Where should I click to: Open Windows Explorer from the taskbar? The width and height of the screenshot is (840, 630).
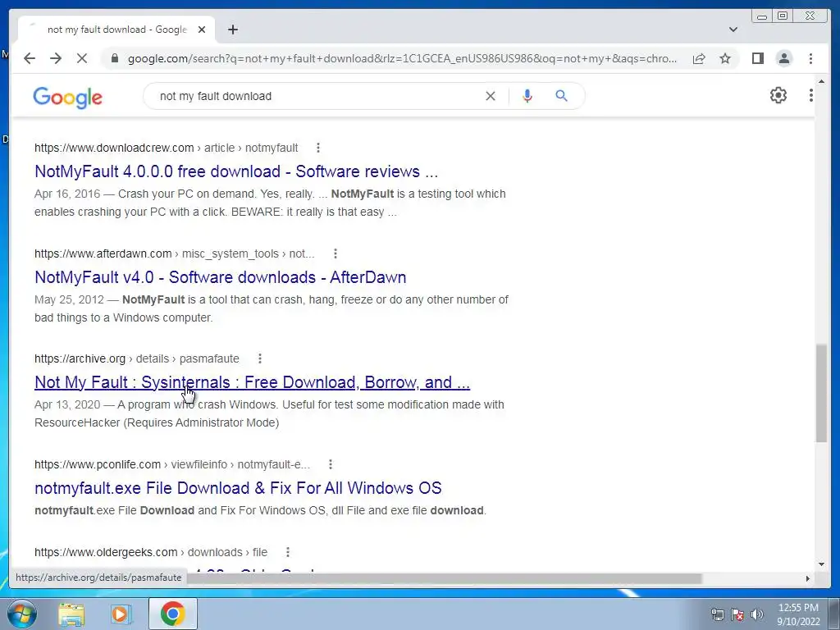[x=71, y=614]
